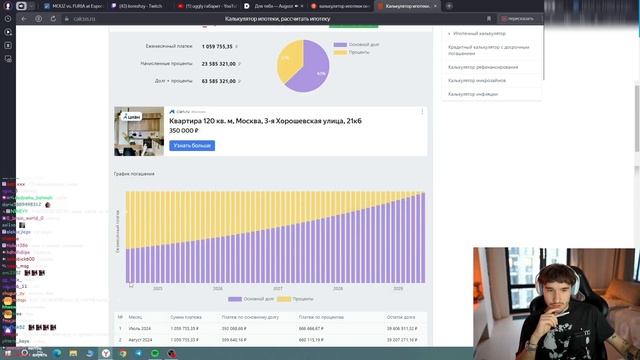Screen dimensions: 640x360
Task: Open Telegram from the taskbar
Action: click(139, 353)
